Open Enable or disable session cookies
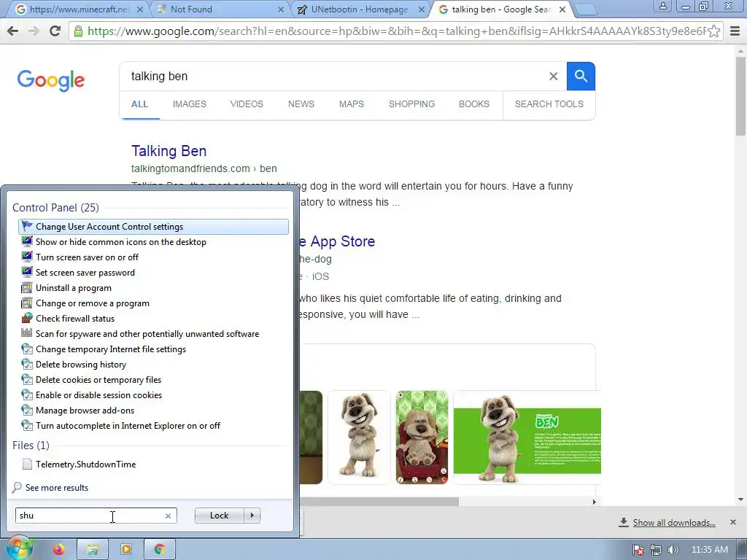 click(153, 395)
